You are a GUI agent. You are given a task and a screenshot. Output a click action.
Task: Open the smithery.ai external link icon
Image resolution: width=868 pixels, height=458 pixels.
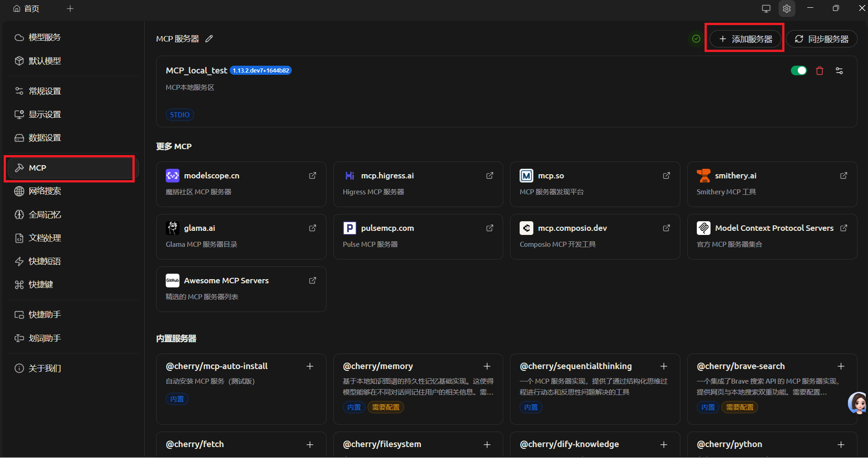844,176
